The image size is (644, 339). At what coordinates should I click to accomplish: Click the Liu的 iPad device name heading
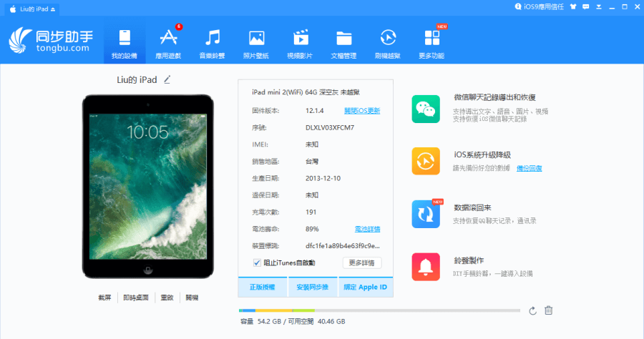pyautogui.click(x=137, y=79)
